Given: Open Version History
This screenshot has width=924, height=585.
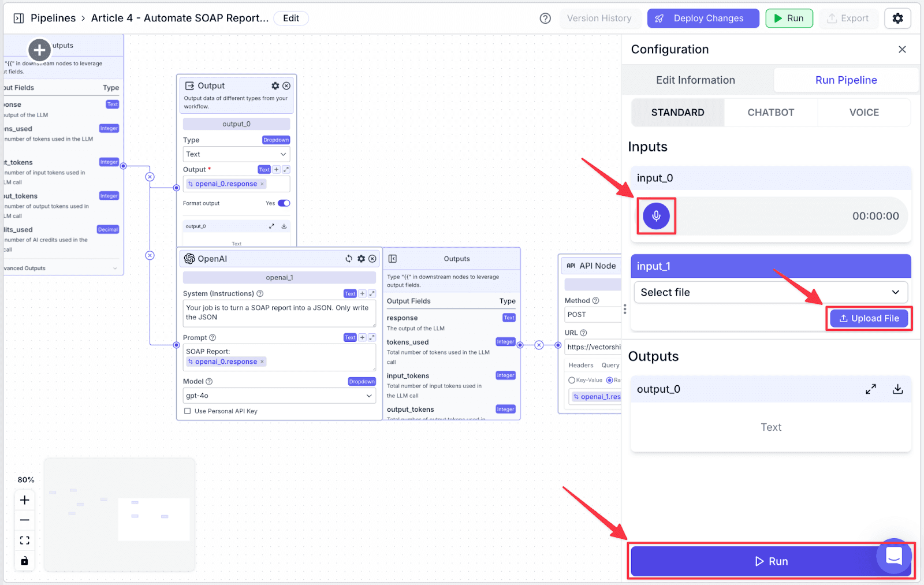Looking at the screenshot, I should (x=599, y=18).
